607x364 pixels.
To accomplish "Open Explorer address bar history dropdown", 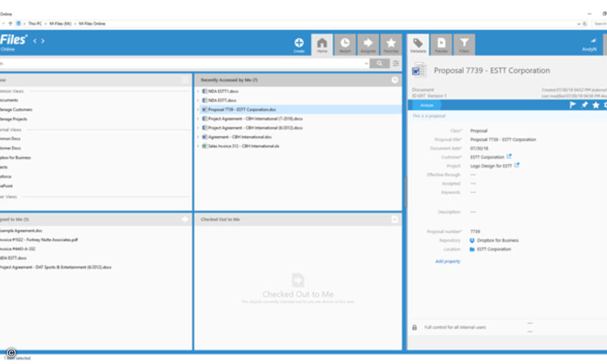I will point(579,24).
